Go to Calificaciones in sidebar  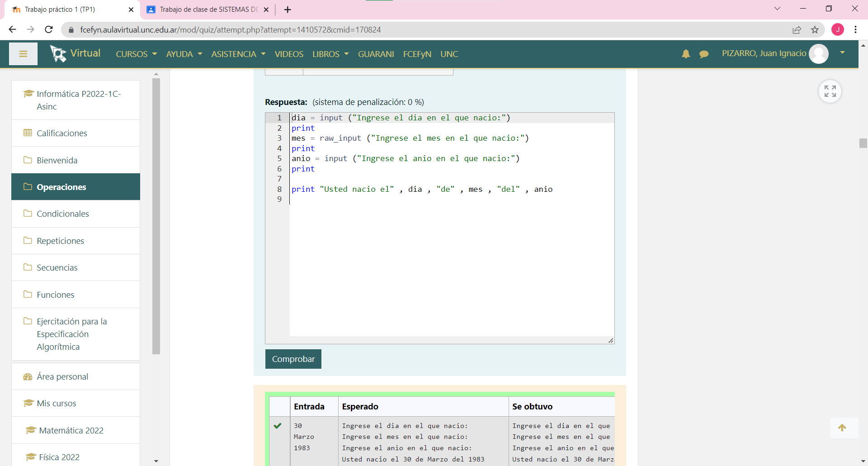click(62, 133)
